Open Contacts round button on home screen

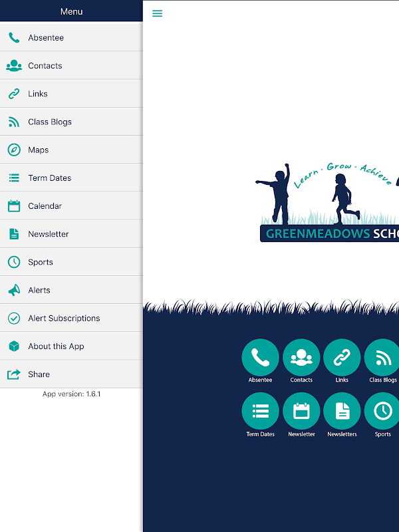pyautogui.click(x=301, y=357)
